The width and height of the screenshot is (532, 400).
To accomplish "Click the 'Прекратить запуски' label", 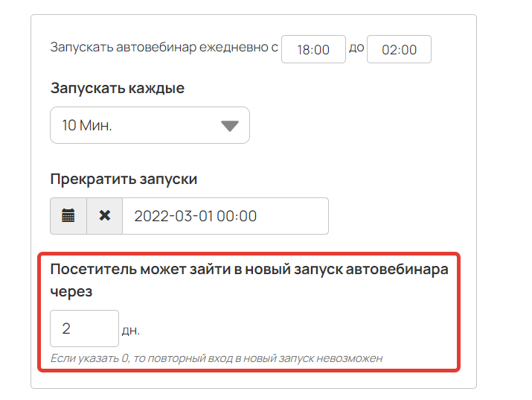I will click(124, 179).
